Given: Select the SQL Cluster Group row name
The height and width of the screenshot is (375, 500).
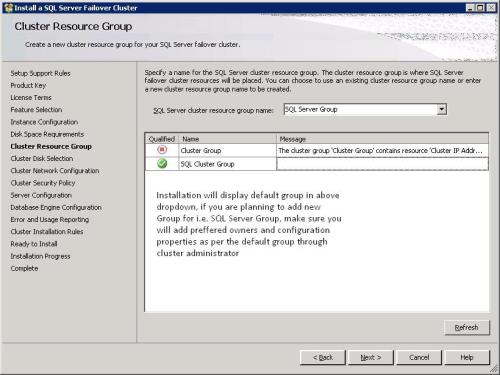Looking at the screenshot, I should [207, 164].
